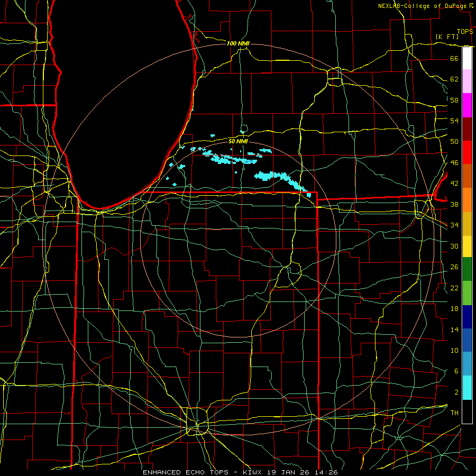The height and width of the screenshot is (476, 476).
Task: Click the TH scale label
Action: pos(454,413)
